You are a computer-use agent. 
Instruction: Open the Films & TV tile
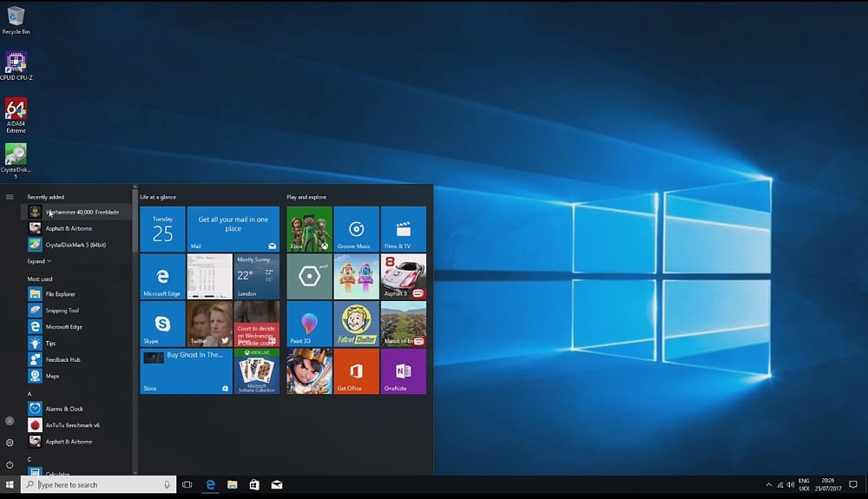pos(403,229)
